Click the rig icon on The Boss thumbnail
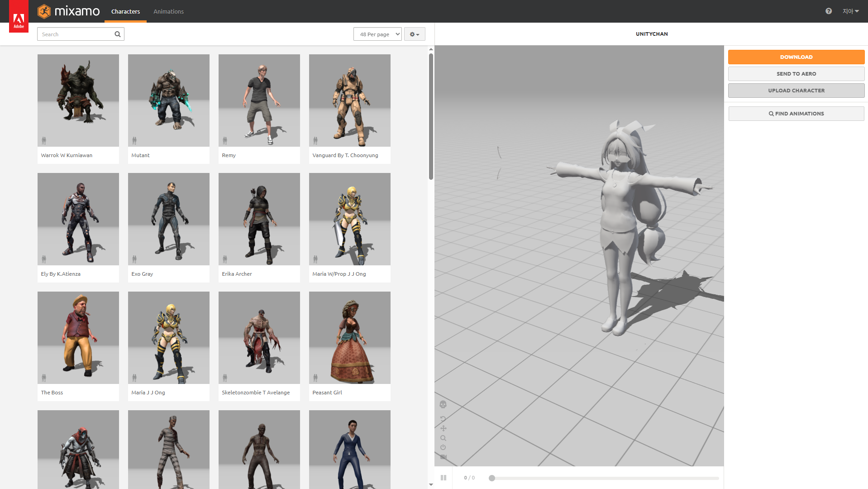This screenshot has width=868, height=489. pos(44,378)
